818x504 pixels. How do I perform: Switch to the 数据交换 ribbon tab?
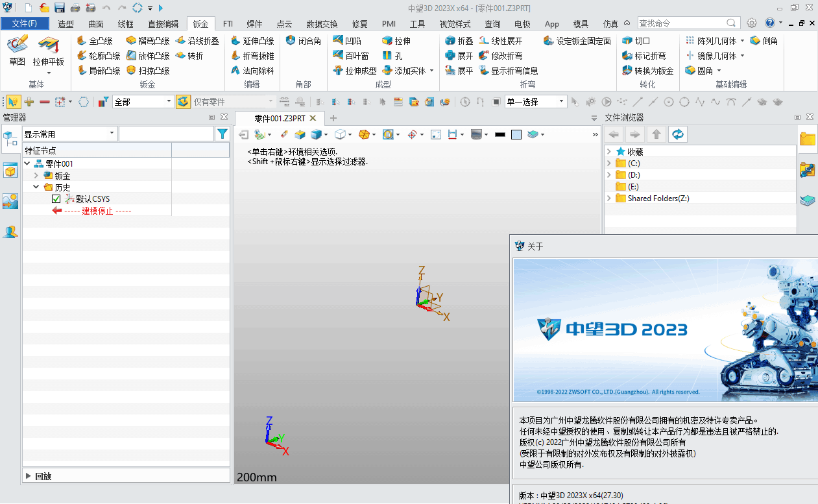[x=322, y=24]
